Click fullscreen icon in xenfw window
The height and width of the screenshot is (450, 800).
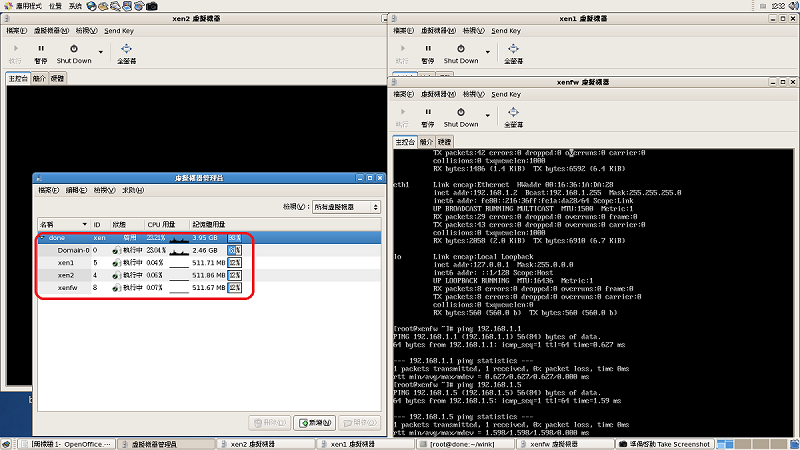tap(513, 117)
